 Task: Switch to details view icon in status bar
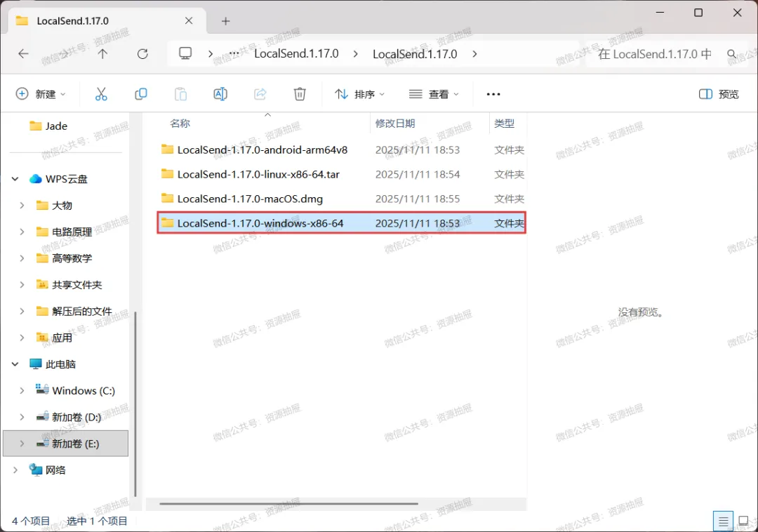click(723, 521)
